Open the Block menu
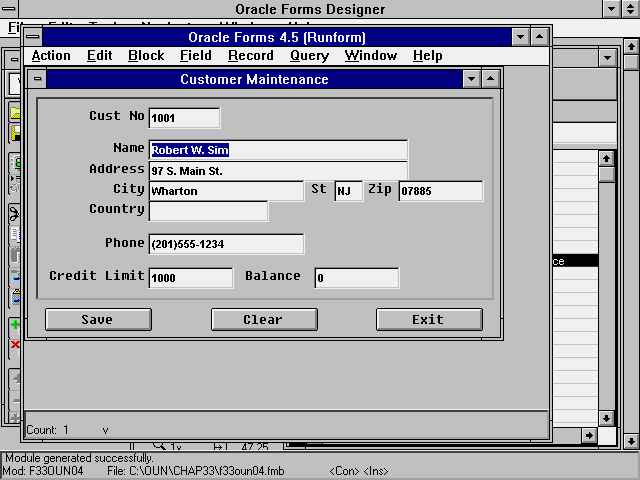Image resolution: width=640 pixels, height=480 pixels. (x=146, y=56)
